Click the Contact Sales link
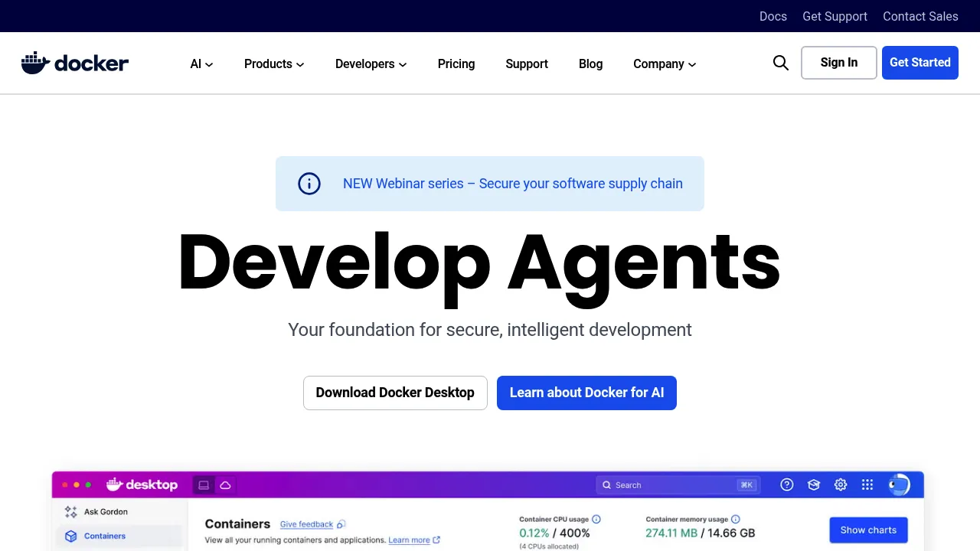The height and width of the screenshot is (551, 980). (x=920, y=16)
